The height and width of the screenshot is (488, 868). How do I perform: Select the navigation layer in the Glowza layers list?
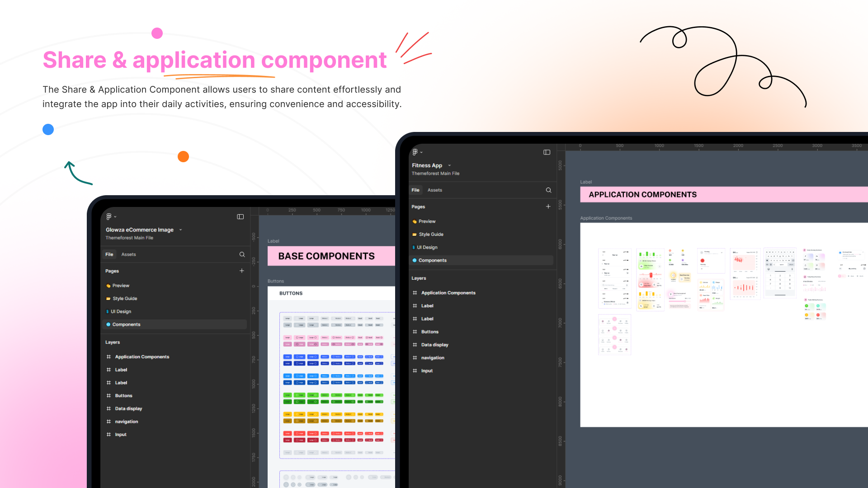127,421
